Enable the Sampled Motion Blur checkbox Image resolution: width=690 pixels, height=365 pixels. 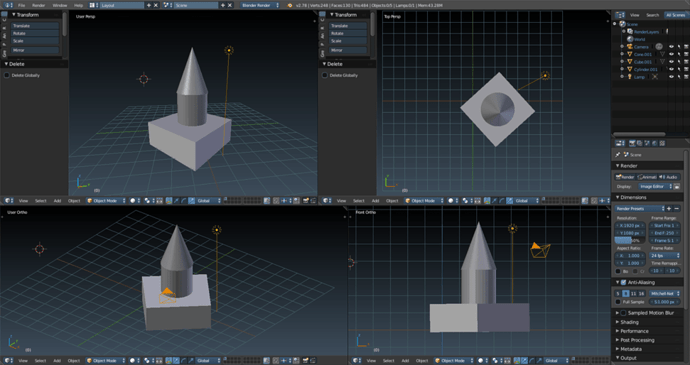coord(623,313)
